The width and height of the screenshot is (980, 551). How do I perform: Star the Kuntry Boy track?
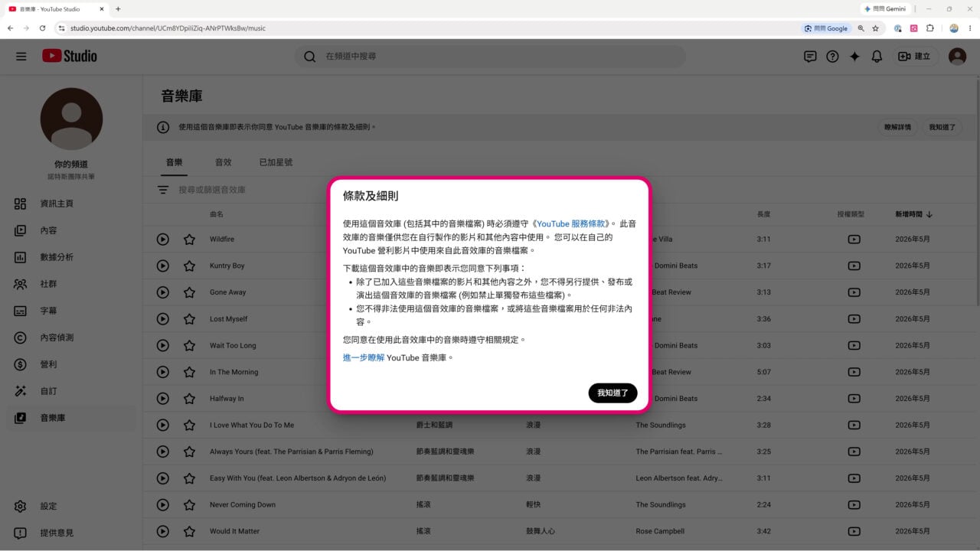coord(189,266)
